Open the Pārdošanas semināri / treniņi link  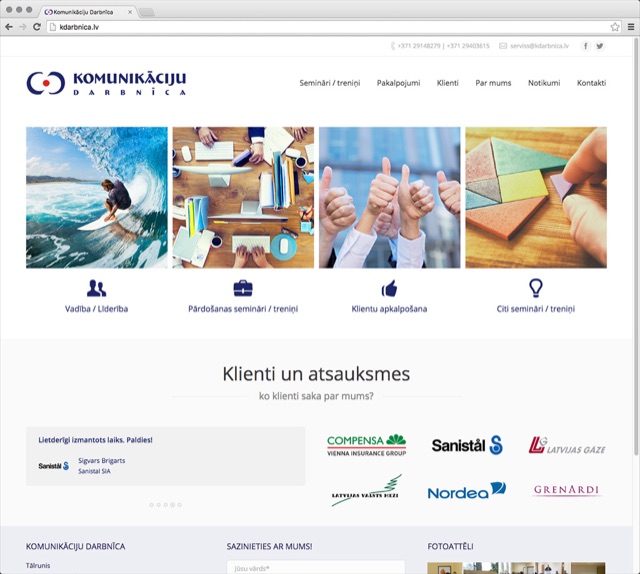click(243, 309)
